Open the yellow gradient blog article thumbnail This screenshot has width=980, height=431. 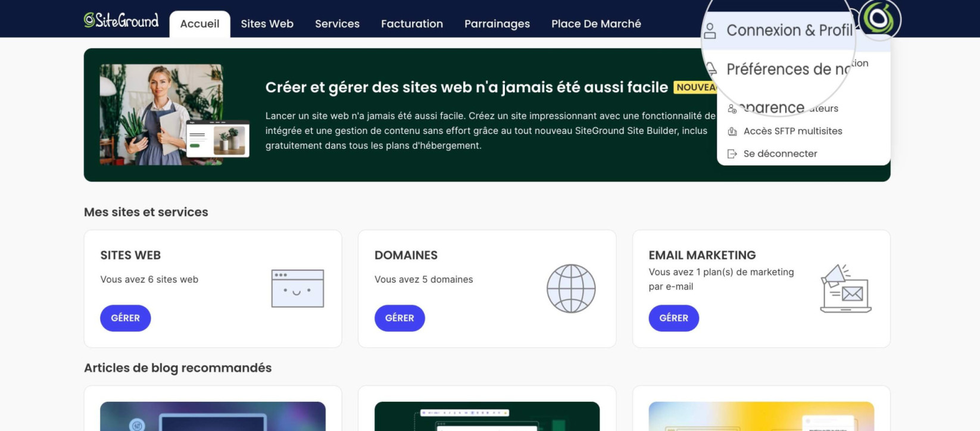761,416
